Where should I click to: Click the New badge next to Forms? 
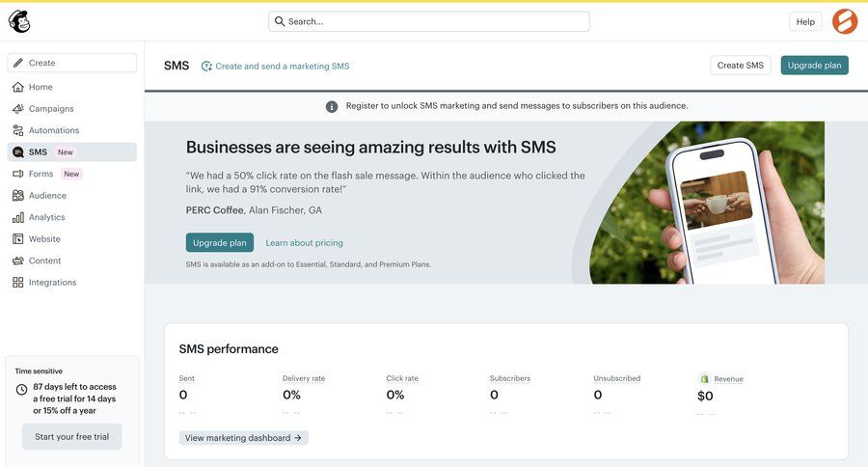click(71, 174)
